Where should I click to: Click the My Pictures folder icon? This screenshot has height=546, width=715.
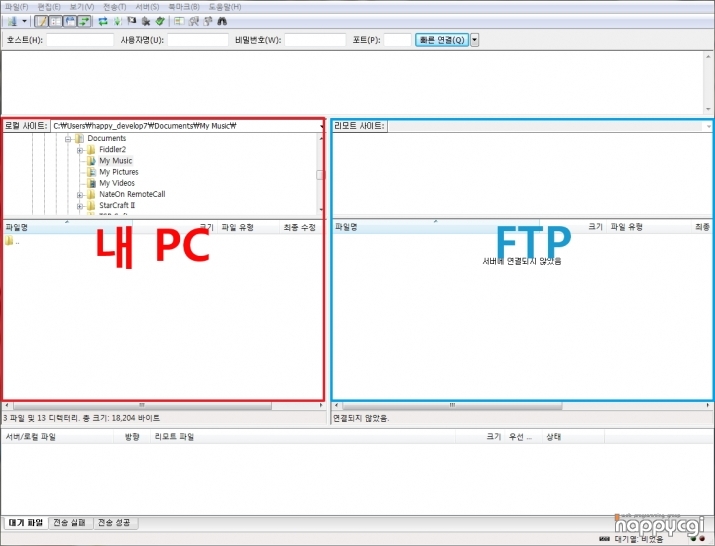tap(91, 172)
